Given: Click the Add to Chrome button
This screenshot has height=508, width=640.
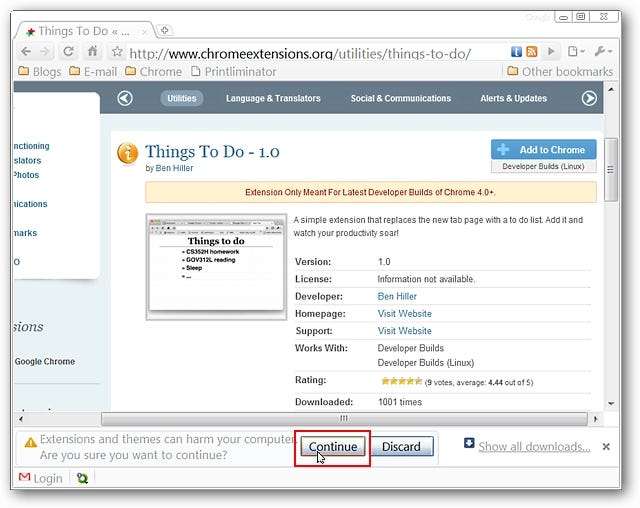Looking at the screenshot, I should [543, 150].
